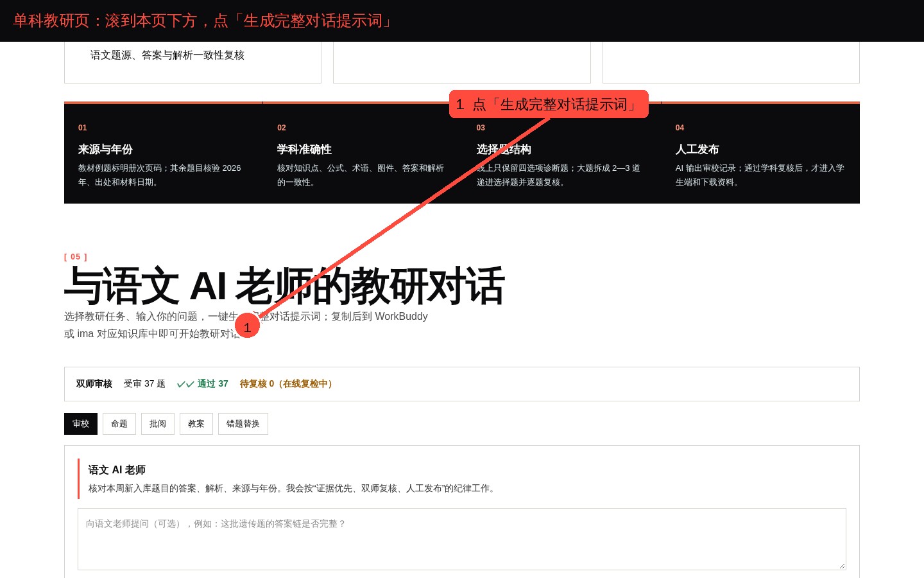Click the 待复核 0（在线复检中） status text
The image size is (924, 578).
pyautogui.click(x=287, y=383)
